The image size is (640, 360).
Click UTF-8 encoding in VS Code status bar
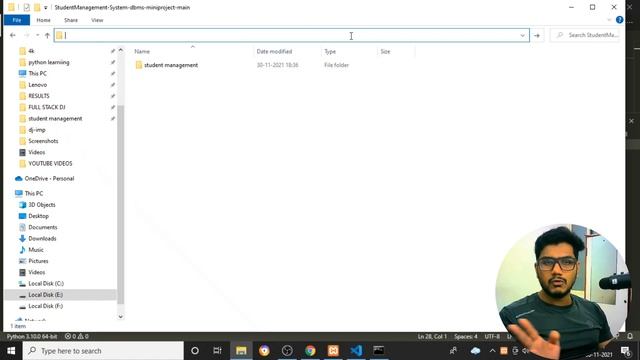pos(492,337)
